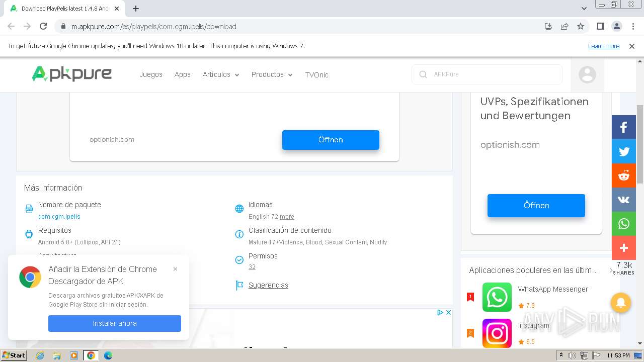
Task: Click the Permisos checkmark icon
Action: [239, 260]
